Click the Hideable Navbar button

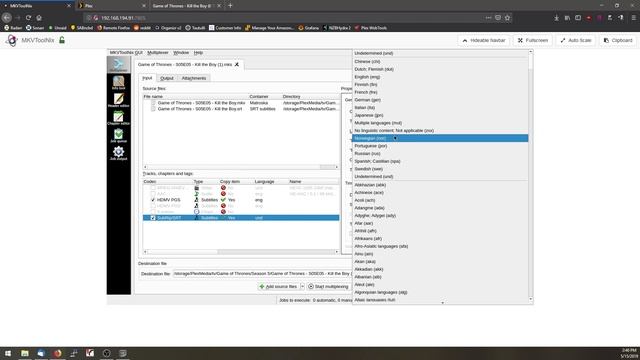coord(484,40)
